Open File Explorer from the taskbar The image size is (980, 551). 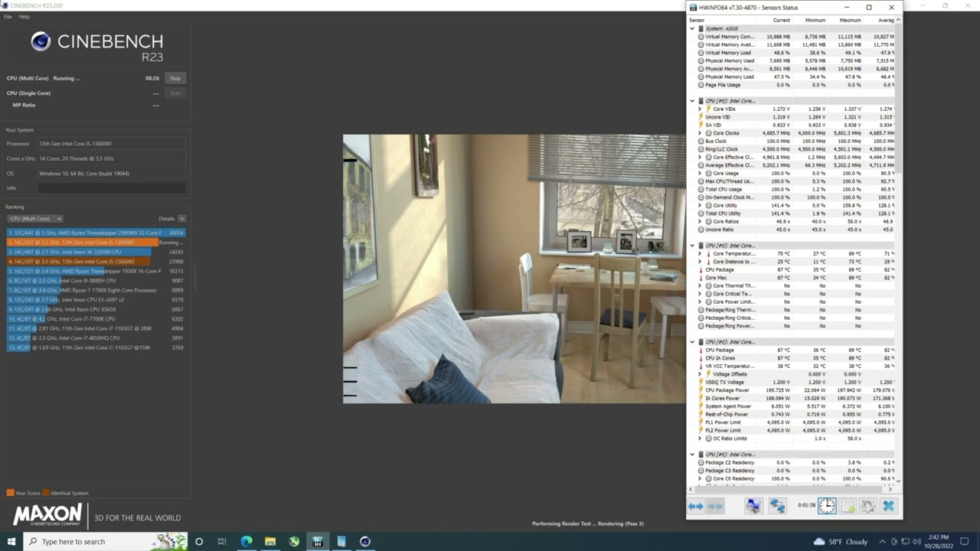click(270, 541)
